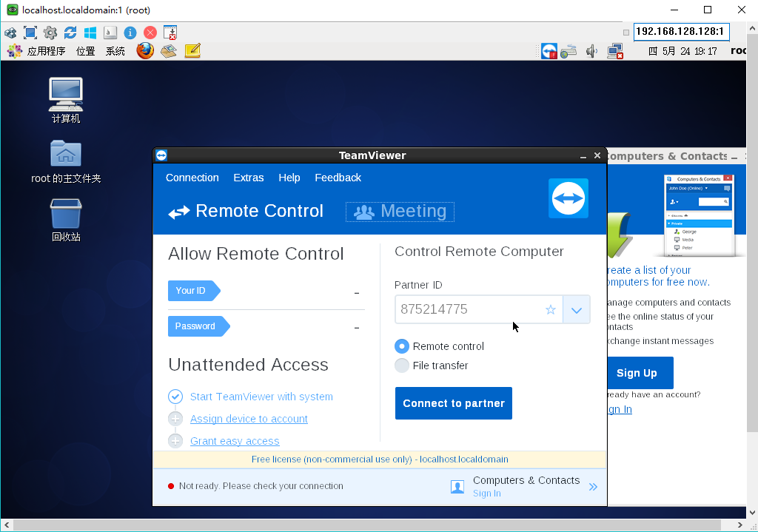The height and width of the screenshot is (532, 758).
Task: Open the 系统 system menu
Action: pos(115,51)
